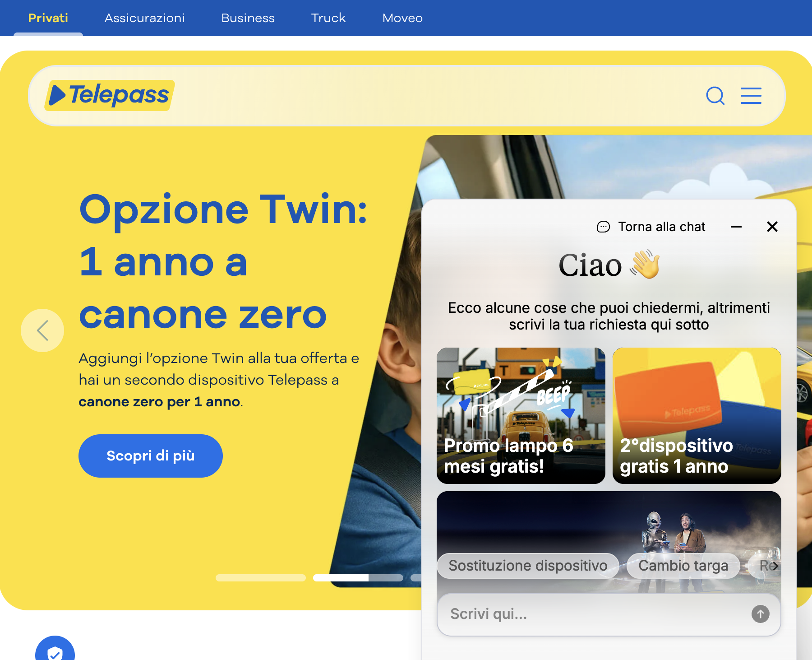Open the hamburger menu icon
812x660 pixels.
click(751, 96)
